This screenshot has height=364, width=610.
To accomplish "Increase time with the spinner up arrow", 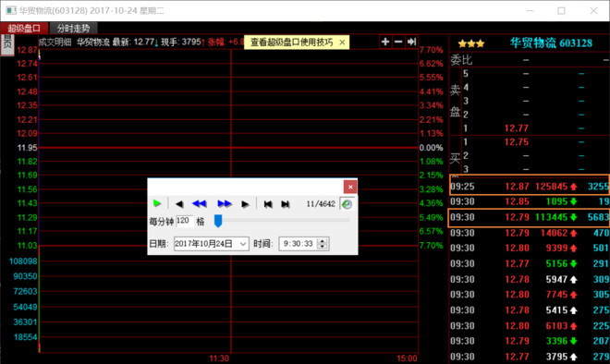I will coord(323,241).
